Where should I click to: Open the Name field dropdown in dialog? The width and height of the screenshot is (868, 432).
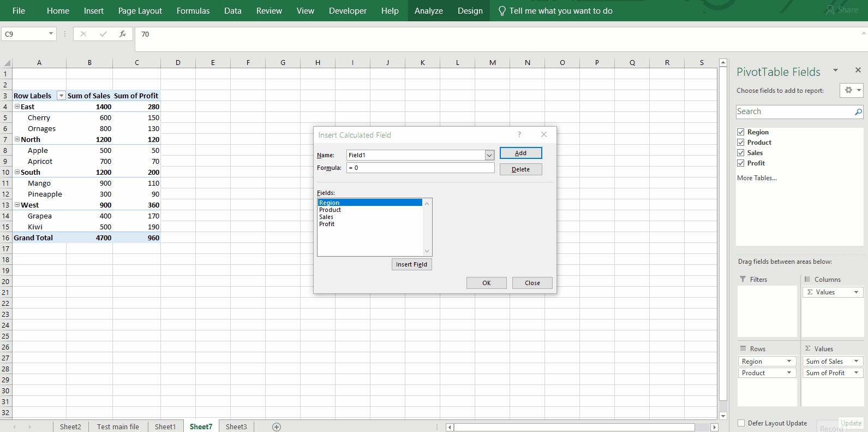point(489,155)
